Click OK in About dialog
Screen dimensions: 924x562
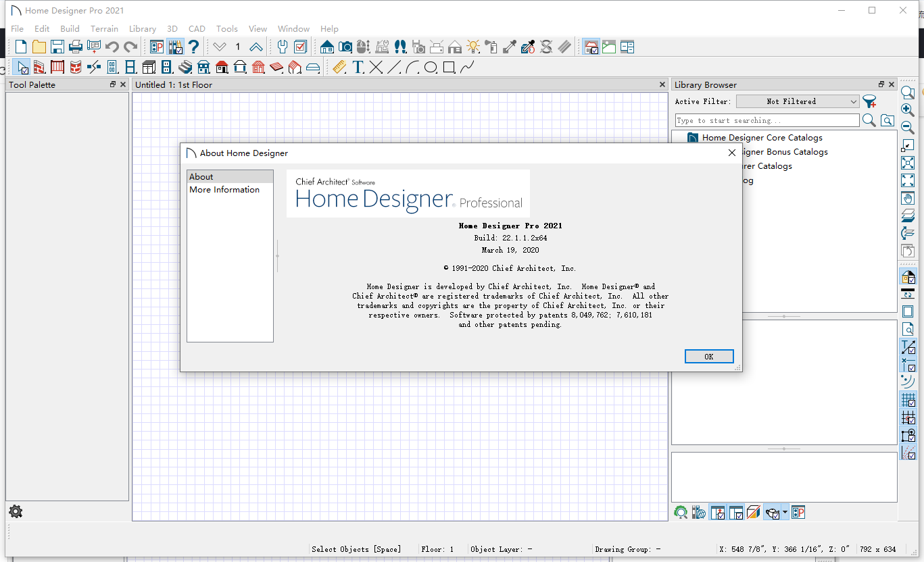click(x=709, y=357)
